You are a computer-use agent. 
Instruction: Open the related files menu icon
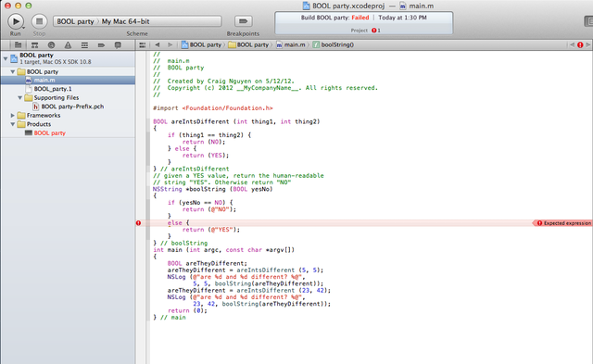142,45
